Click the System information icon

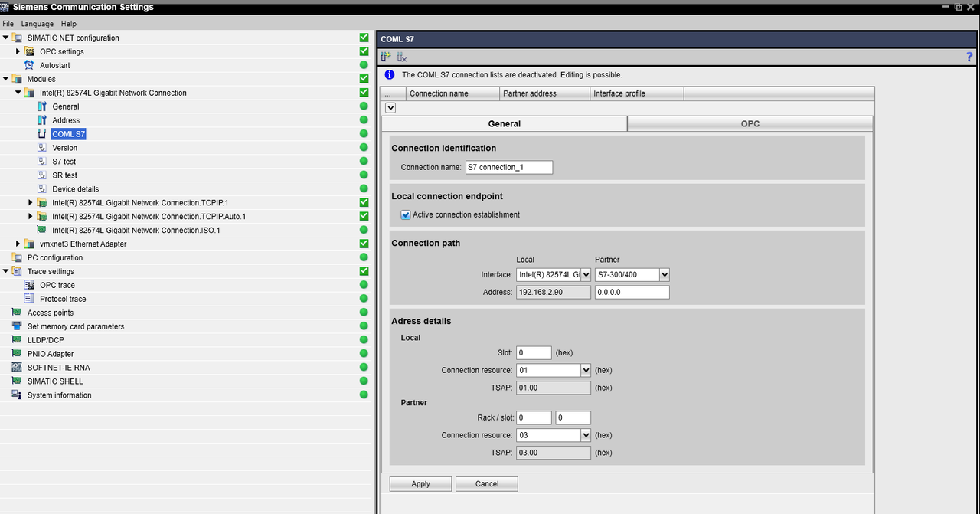tap(17, 395)
